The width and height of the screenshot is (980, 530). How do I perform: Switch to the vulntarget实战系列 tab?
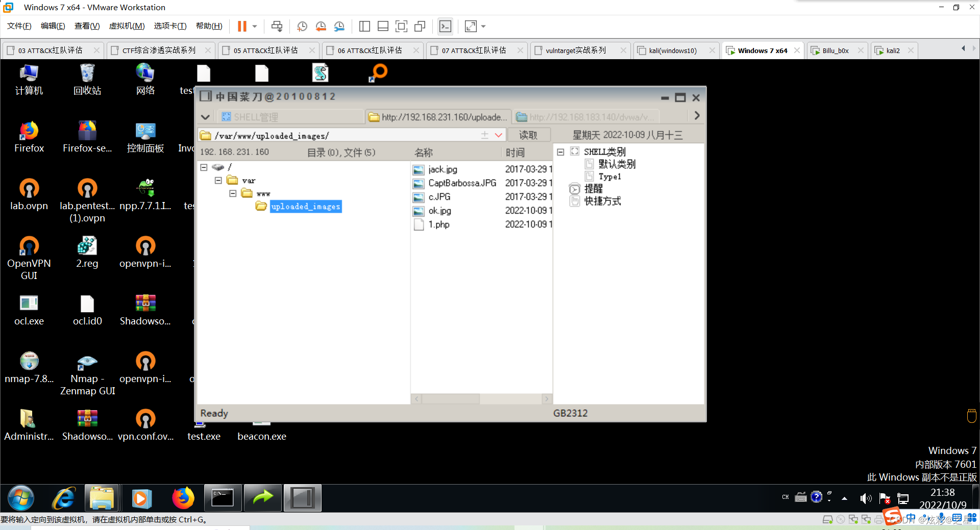(x=576, y=51)
